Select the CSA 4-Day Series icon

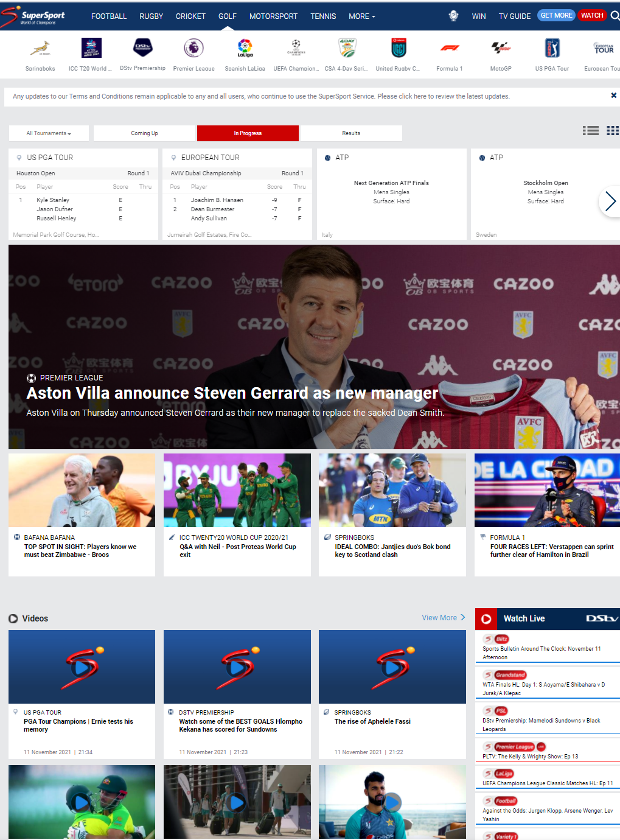pyautogui.click(x=347, y=47)
